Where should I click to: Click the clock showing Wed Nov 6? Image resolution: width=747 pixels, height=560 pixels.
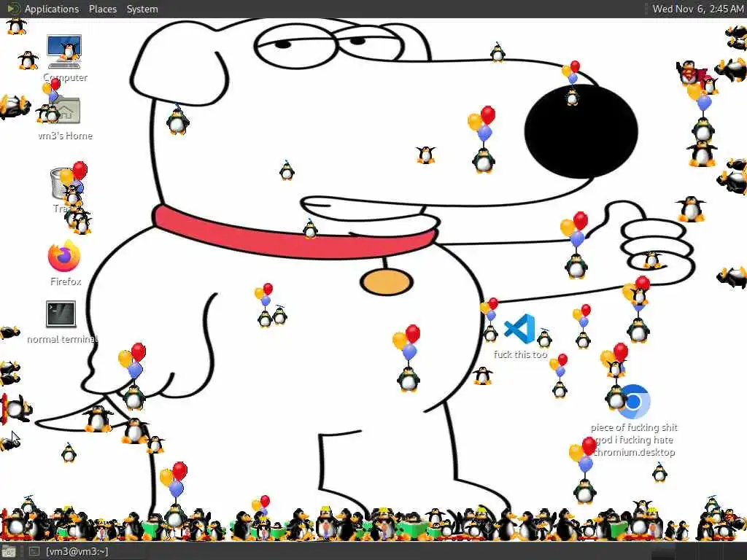[x=697, y=9]
